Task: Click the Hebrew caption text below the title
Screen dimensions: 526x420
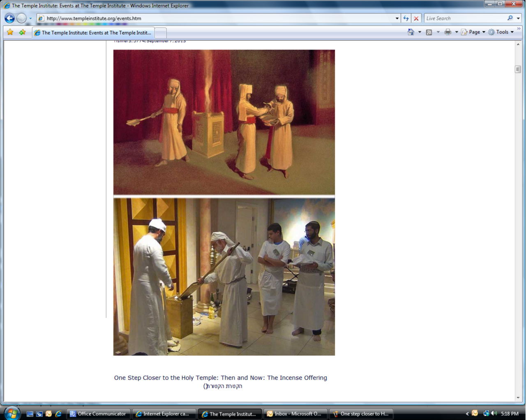Action: tap(223, 386)
